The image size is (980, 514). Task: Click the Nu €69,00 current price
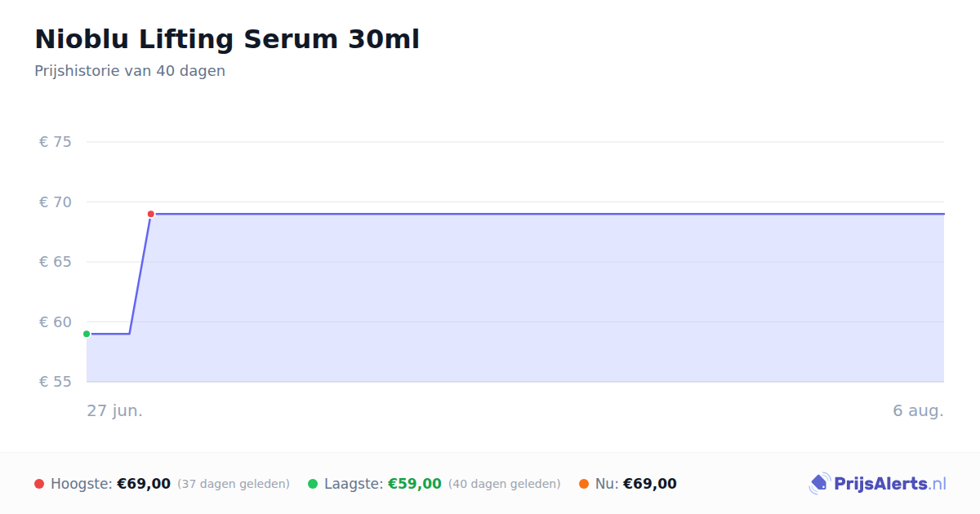pos(650,484)
